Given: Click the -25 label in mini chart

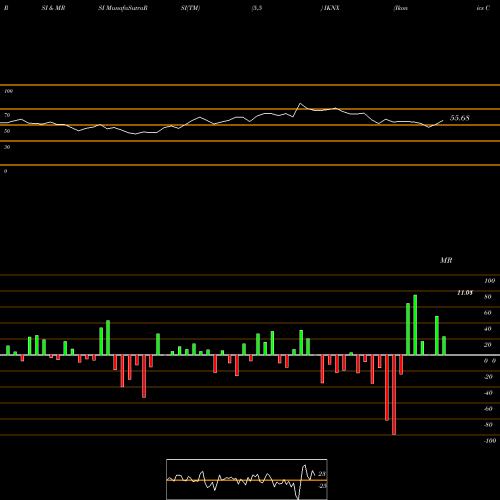Looking at the screenshot, I should click(x=322, y=486).
